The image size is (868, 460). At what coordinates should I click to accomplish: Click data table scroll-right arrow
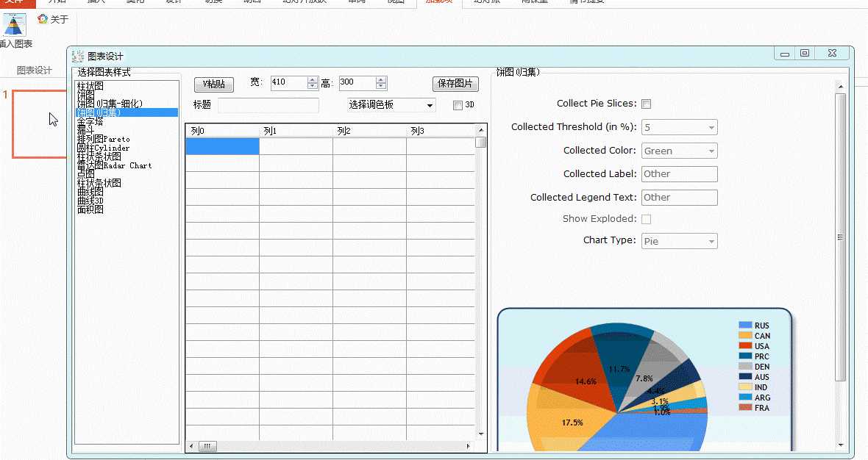point(469,446)
